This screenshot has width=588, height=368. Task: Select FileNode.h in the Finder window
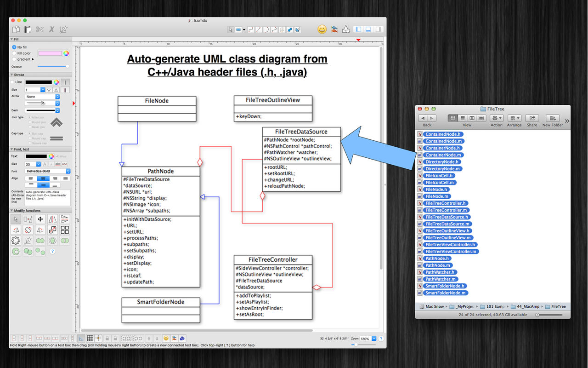(436, 190)
